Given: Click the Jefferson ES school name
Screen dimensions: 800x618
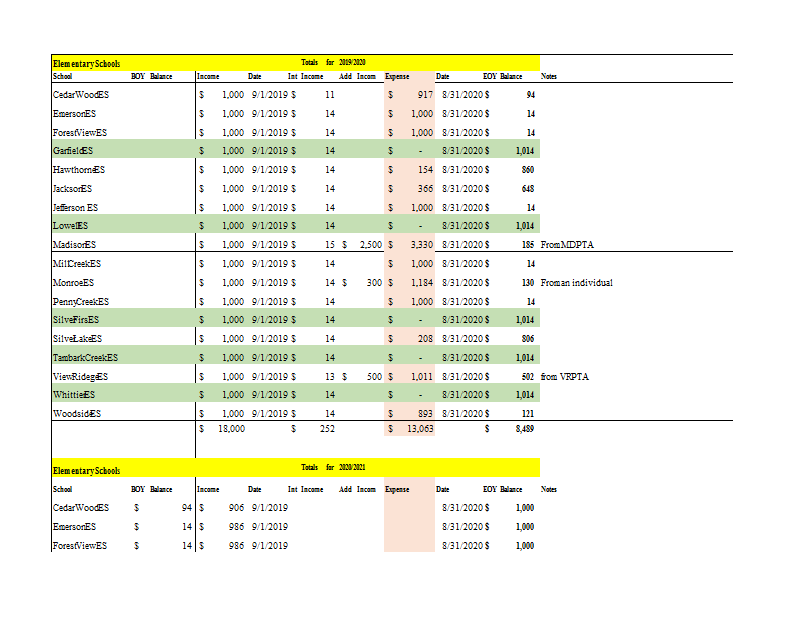Looking at the screenshot, I should (x=75, y=208).
